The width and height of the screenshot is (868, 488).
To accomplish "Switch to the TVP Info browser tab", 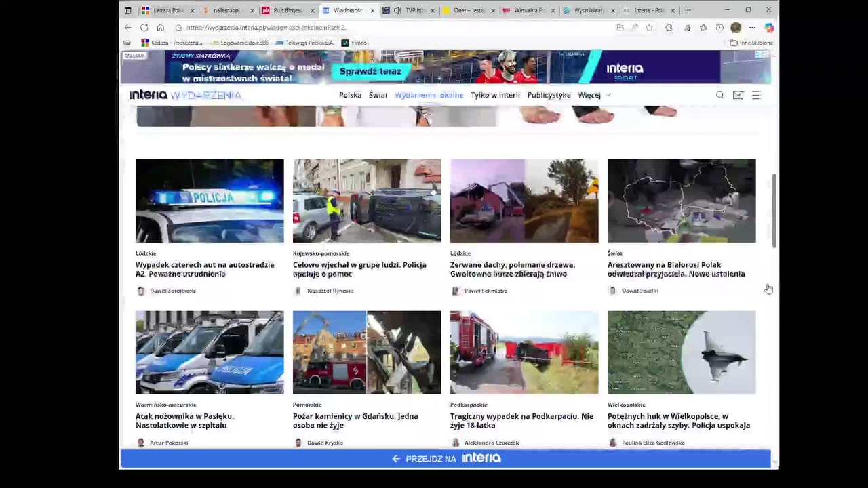I will click(x=407, y=10).
